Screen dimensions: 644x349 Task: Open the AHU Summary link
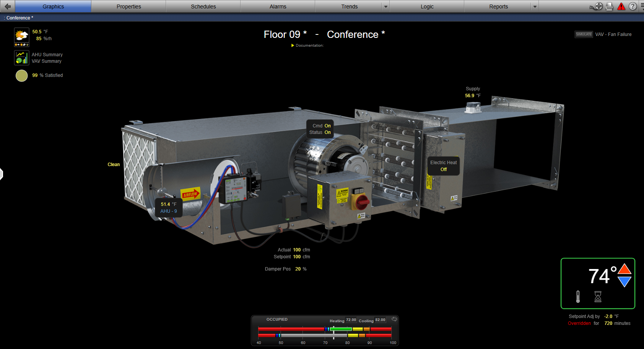point(47,55)
